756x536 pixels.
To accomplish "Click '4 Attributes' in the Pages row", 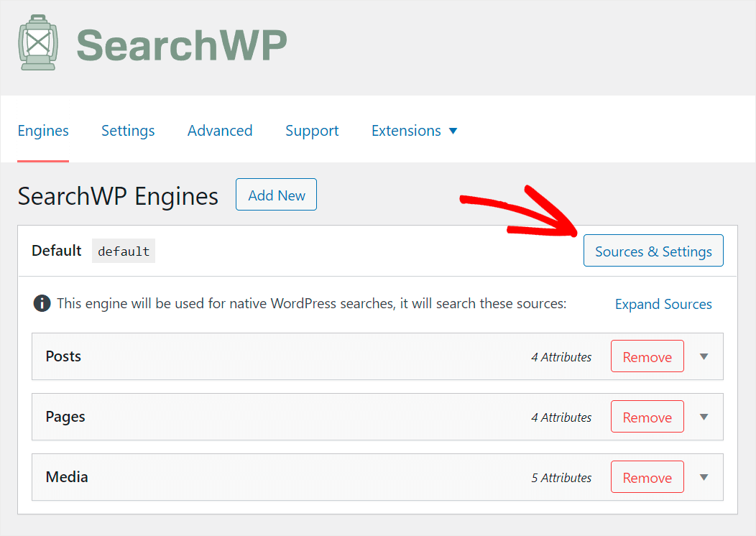I will [561, 417].
